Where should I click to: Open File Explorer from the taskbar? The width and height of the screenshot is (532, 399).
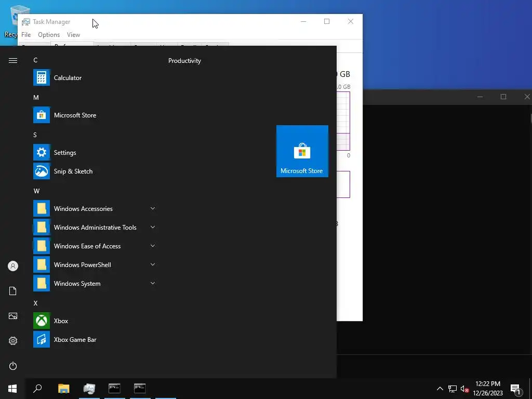click(x=63, y=389)
